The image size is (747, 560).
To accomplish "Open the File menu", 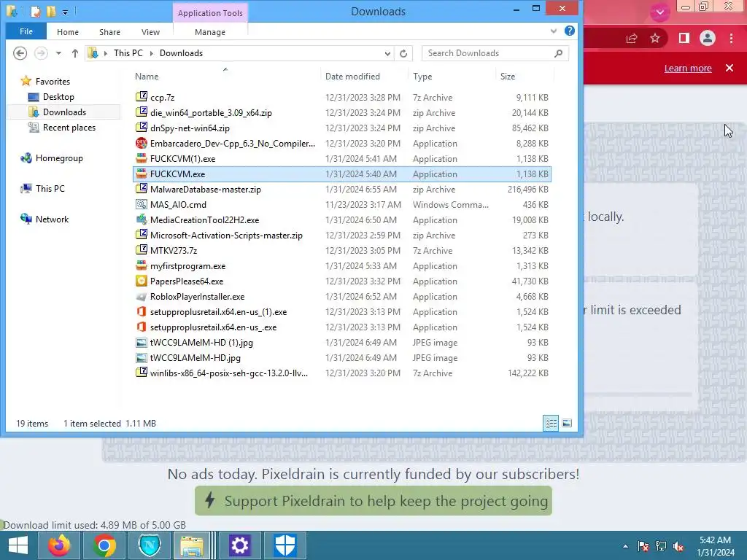I will (26, 31).
